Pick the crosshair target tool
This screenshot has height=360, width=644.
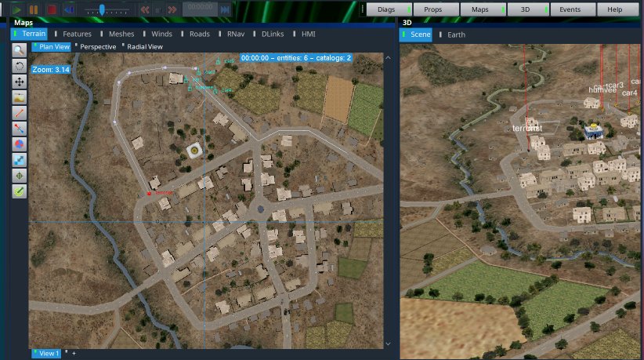pyautogui.click(x=20, y=175)
